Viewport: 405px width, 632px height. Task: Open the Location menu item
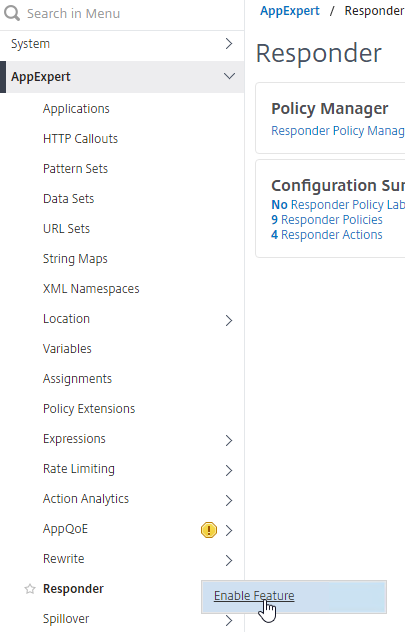pyautogui.click(x=66, y=319)
